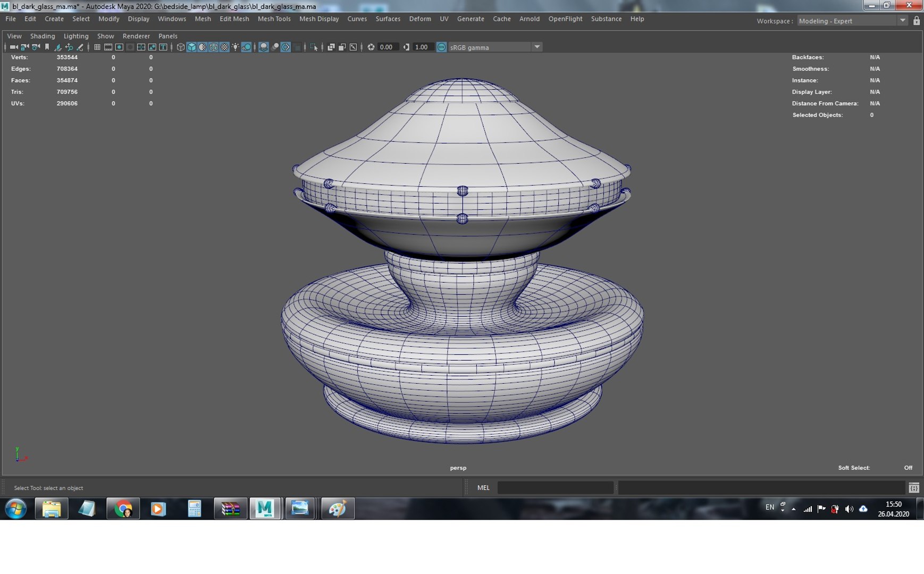This screenshot has height=574, width=924.
Task: Click the Gamma reset icon
Action: tap(406, 47)
